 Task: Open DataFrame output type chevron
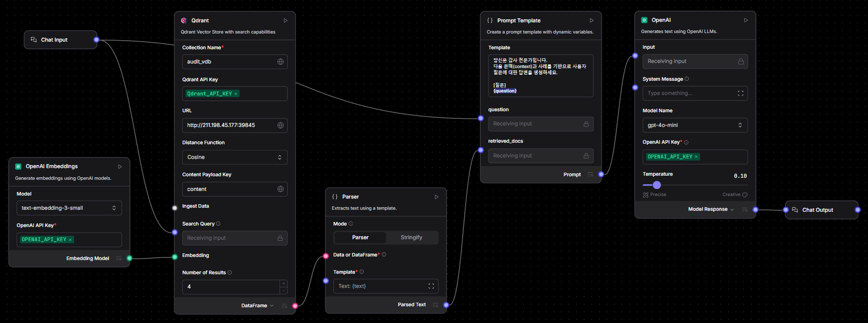coord(271,306)
